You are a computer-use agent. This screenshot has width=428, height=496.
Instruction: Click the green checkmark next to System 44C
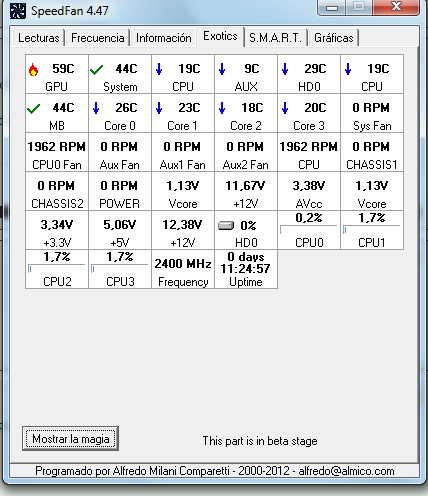[x=96, y=70]
